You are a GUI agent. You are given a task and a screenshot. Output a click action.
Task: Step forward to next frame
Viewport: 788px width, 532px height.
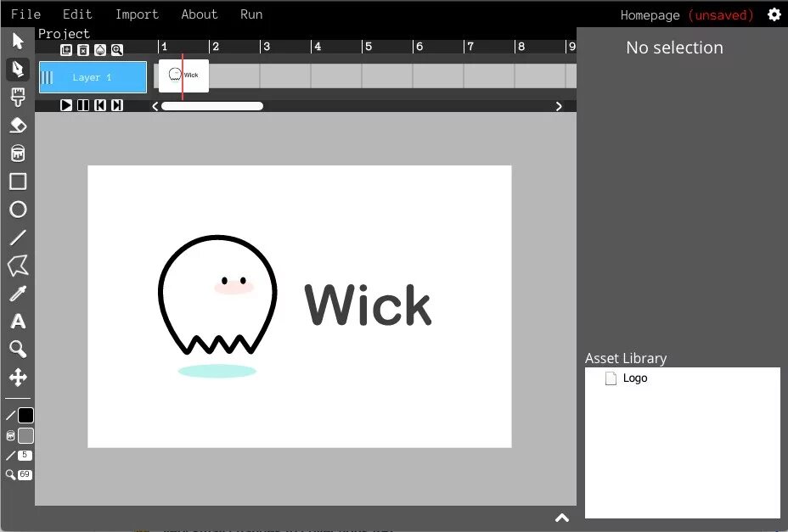[117, 105]
